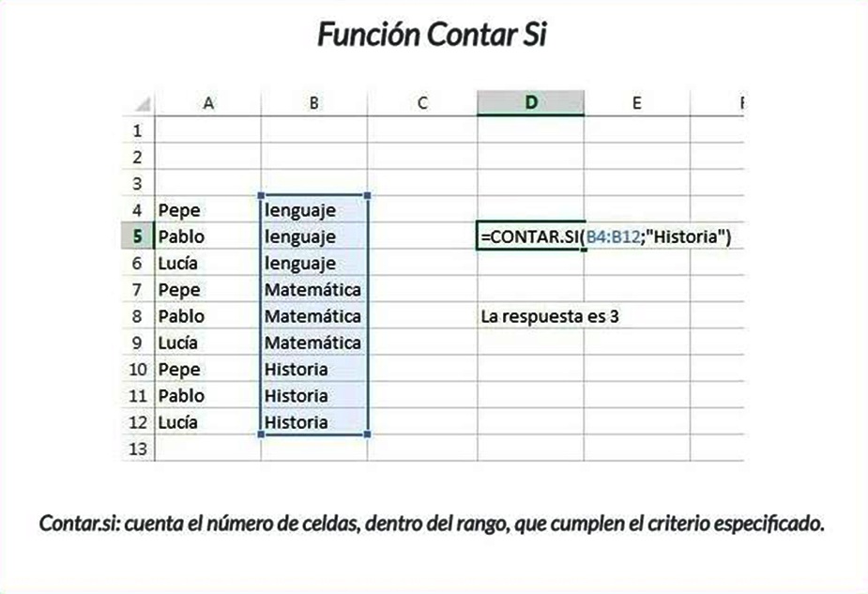Viewport: 868px width, 594px height.
Task: Select row 1 header
Action: [138, 129]
